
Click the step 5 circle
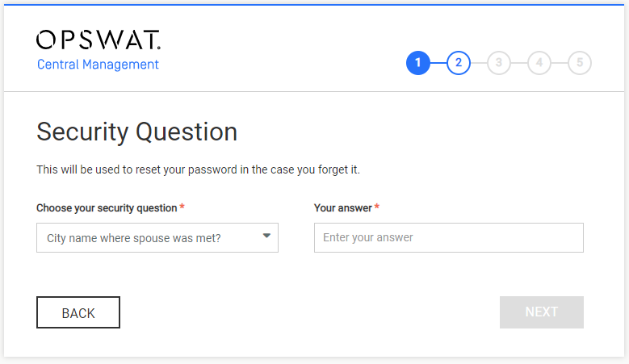tap(580, 63)
